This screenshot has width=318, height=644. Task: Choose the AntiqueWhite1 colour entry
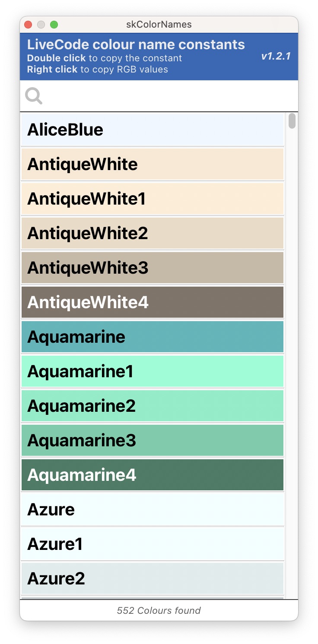(x=153, y=199)
